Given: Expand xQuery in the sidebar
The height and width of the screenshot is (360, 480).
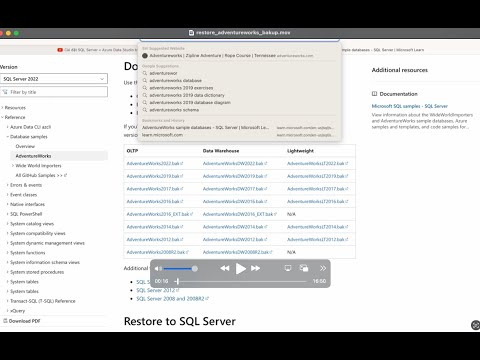Looking at the screenshot, I should tap(17, 311).
